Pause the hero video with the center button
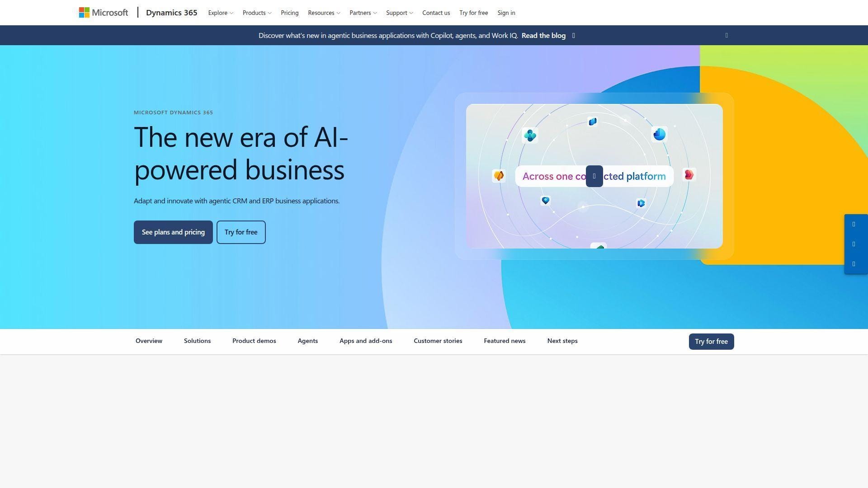868x488 pixels. (594, 176)
